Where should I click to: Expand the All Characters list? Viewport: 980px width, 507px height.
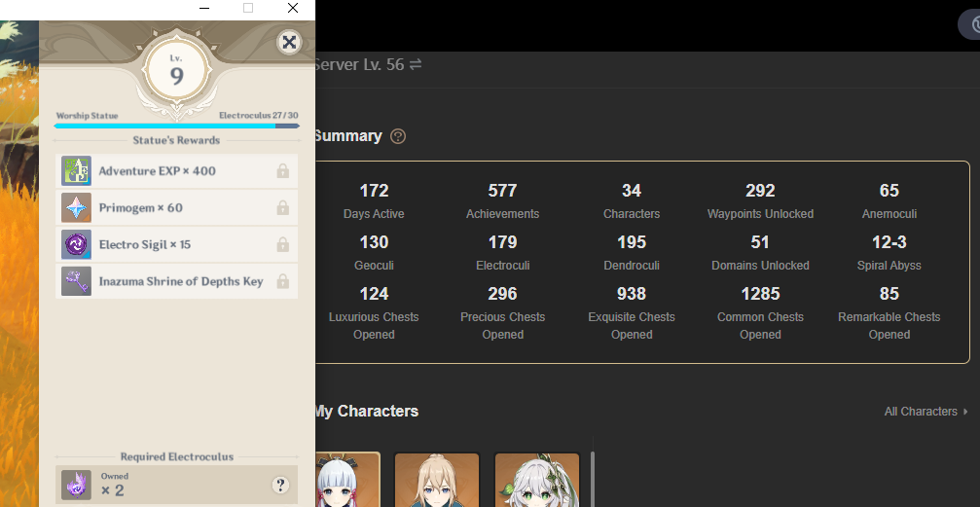pyautogui.click(x=926, y=412)
